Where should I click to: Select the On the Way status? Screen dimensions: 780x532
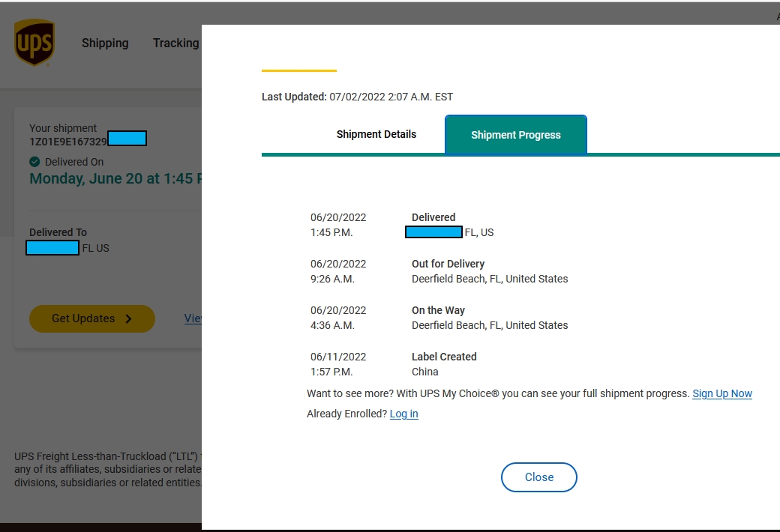click(x=438, y=310)
